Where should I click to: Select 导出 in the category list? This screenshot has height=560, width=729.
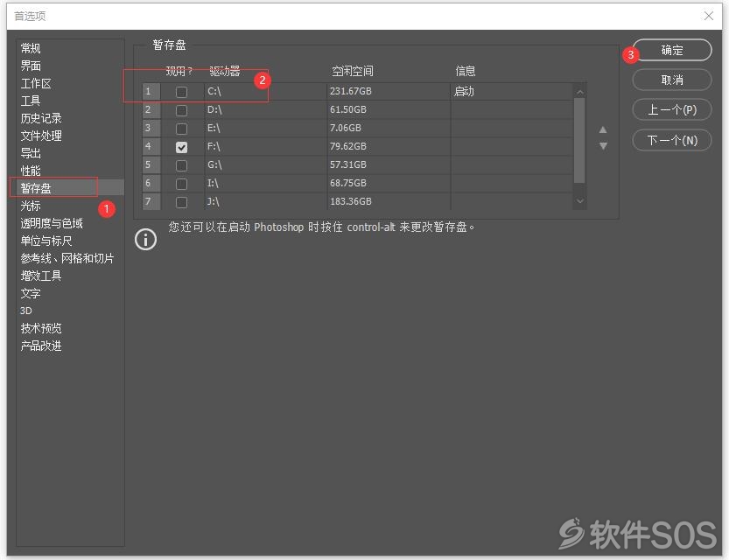pos(31,153)
